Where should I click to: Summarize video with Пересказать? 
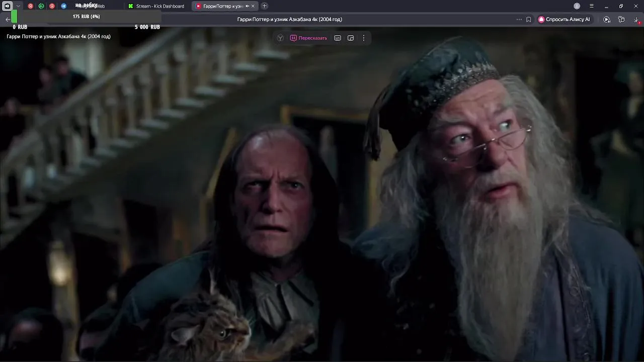click(308, 38)
